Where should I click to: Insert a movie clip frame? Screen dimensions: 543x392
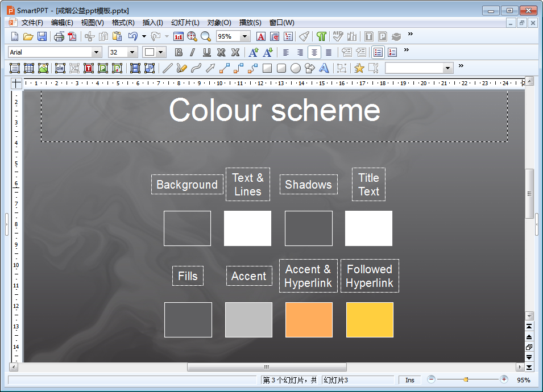coord(135,68)
